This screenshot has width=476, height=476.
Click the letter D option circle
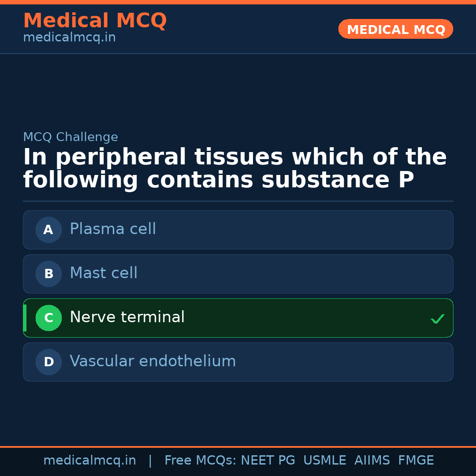coord(48,362)
